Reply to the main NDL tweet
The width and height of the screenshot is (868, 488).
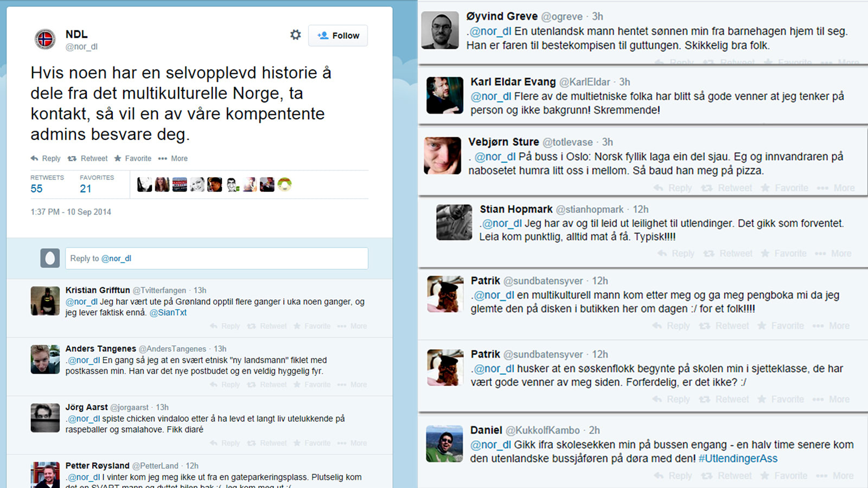(x=46, y=158)
